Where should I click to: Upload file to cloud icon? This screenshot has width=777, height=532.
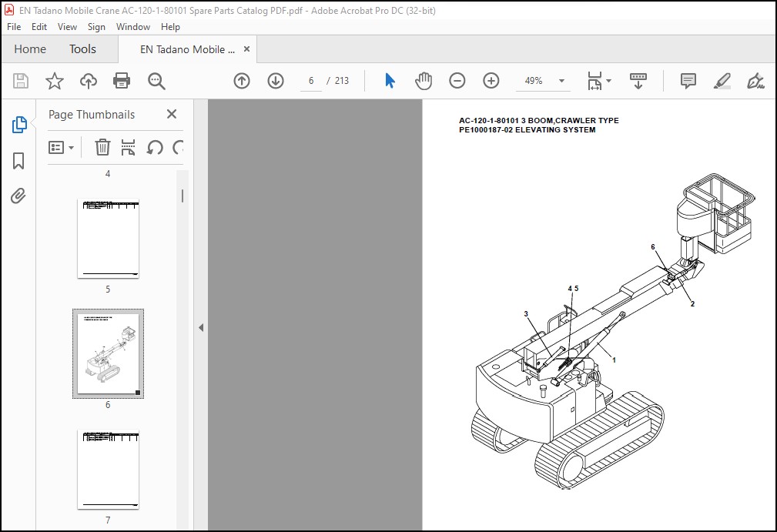click(89, 81)
